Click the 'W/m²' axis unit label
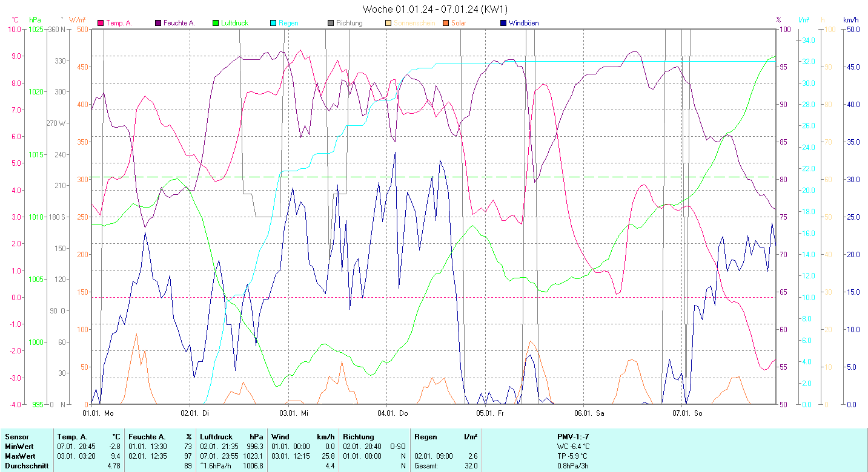868x472 pixels. (78, 19)
